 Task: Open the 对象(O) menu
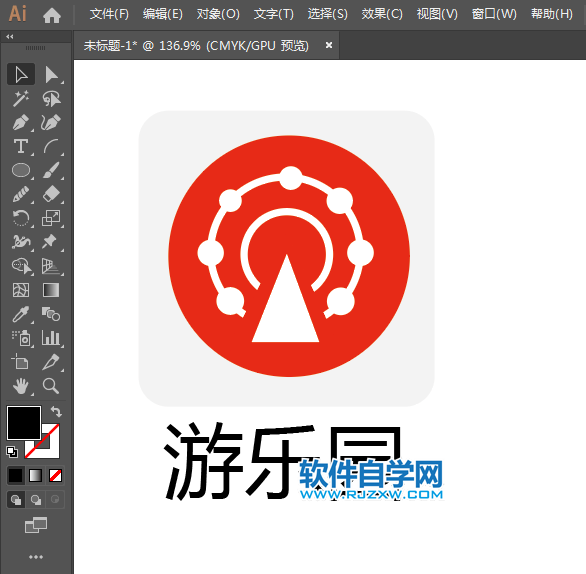coord(218,14)
